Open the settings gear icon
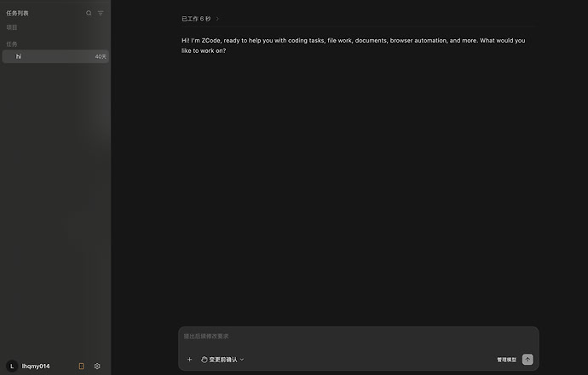The height and width of the screenshot is (375, 588). (x=97, y=366)
